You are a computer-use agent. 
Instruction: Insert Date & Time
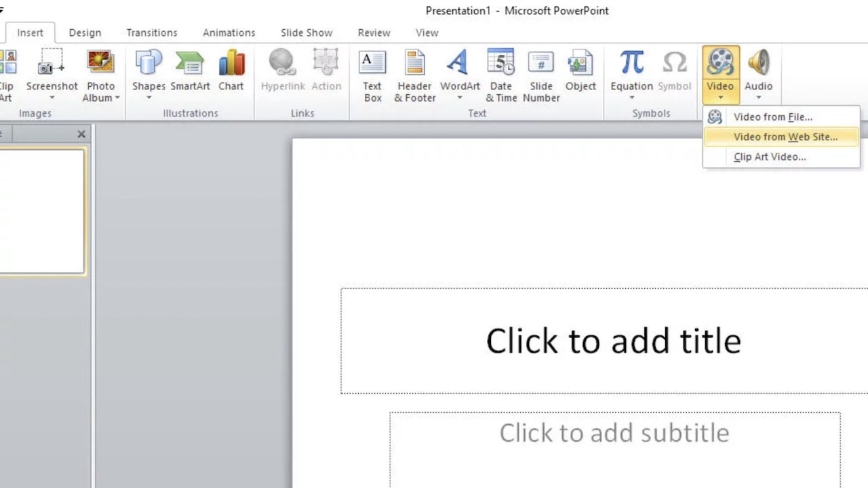click(501, 75)
